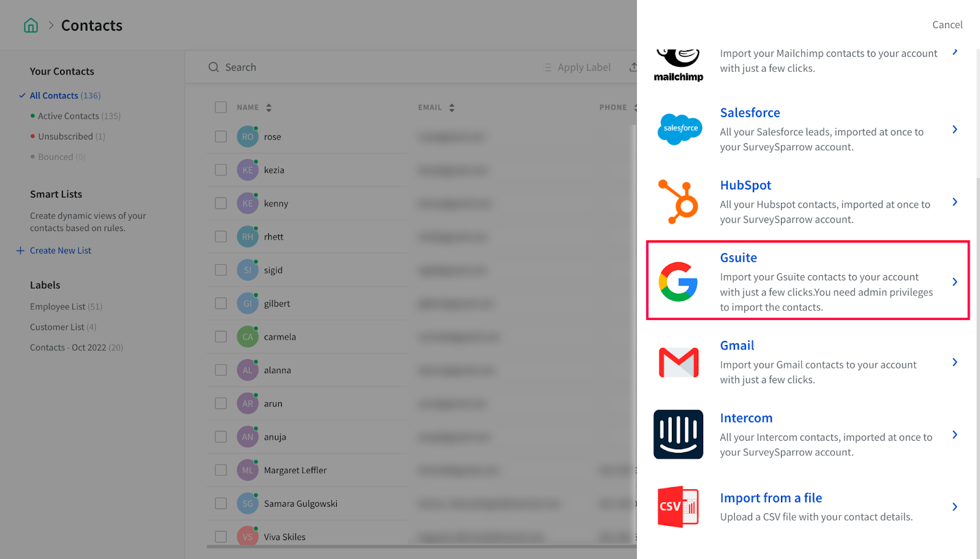Click the plus icon beside Create New List
980x559 pixels.
20,251
